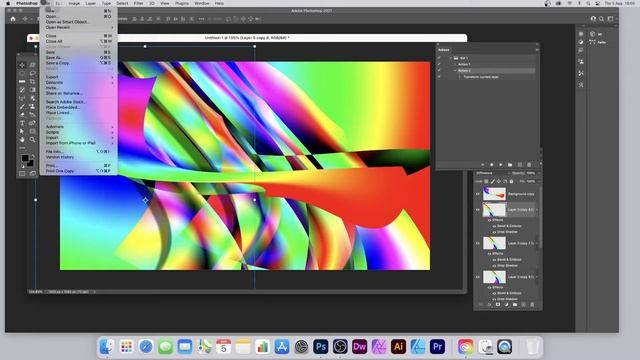Choose Place Embedded... in File menu
The image size is (640, 360).
tap(78, 107)
